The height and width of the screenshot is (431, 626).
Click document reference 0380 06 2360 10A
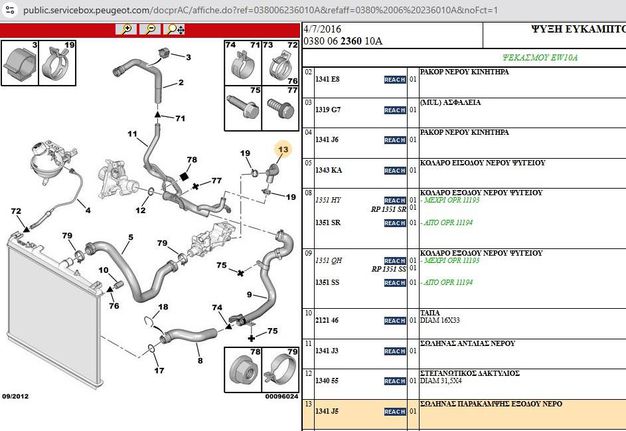tap(343, 41)
